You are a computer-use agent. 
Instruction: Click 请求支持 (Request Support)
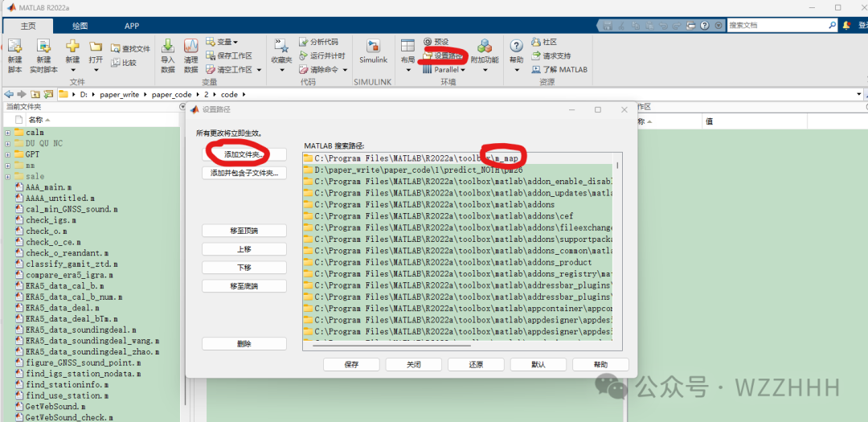pos(551,55)
